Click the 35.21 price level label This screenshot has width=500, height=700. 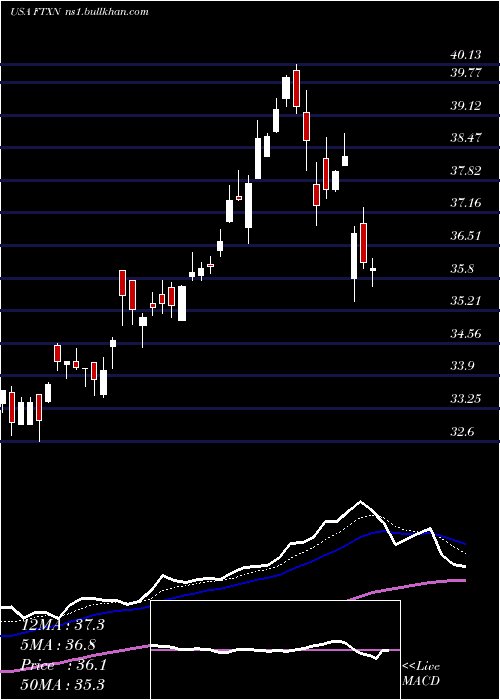point(466,300)
